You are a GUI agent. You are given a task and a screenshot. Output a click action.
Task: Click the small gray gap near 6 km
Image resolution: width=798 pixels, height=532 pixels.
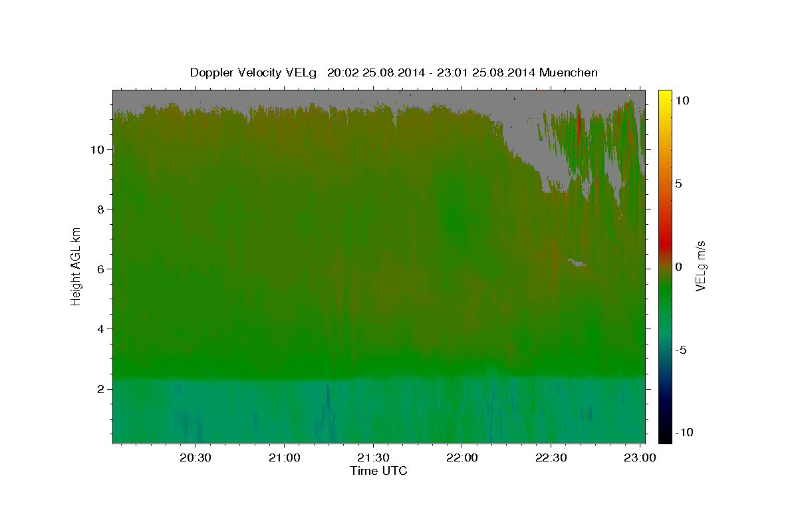point(576,263)
